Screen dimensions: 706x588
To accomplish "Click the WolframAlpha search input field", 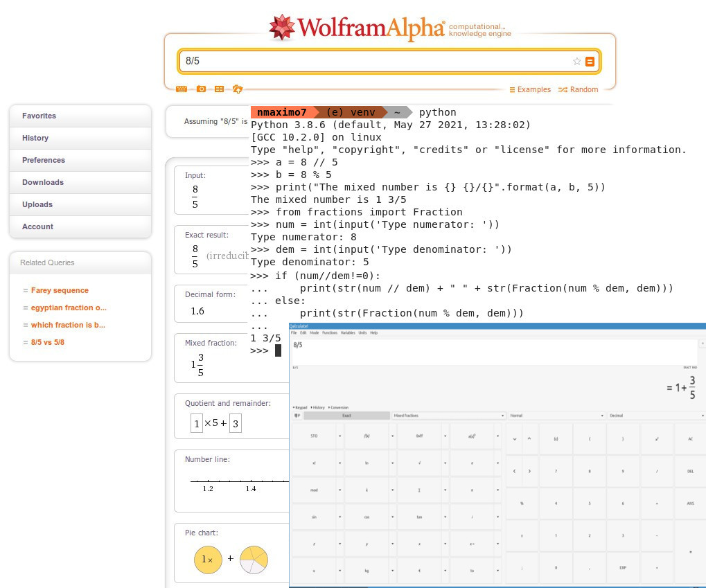I will [x=374, y=62].
